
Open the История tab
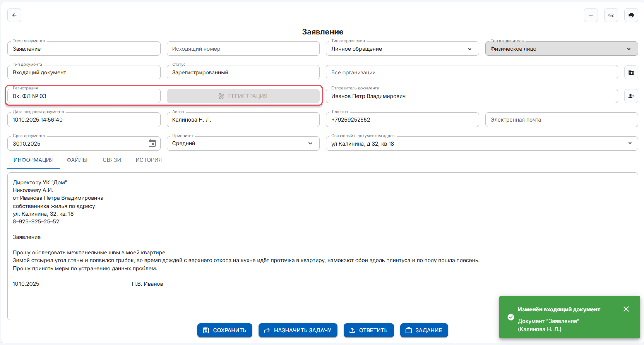pyautogui.click(x=148, y=160)
